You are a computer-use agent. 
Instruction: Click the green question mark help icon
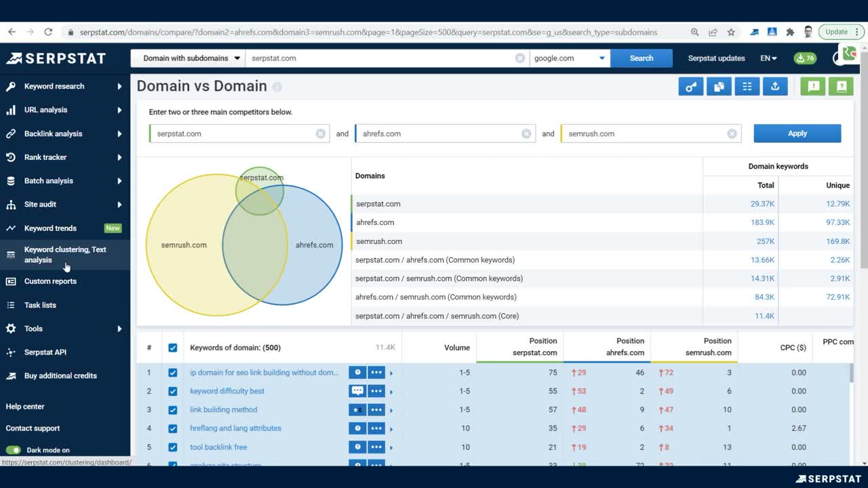pos(841,87)
